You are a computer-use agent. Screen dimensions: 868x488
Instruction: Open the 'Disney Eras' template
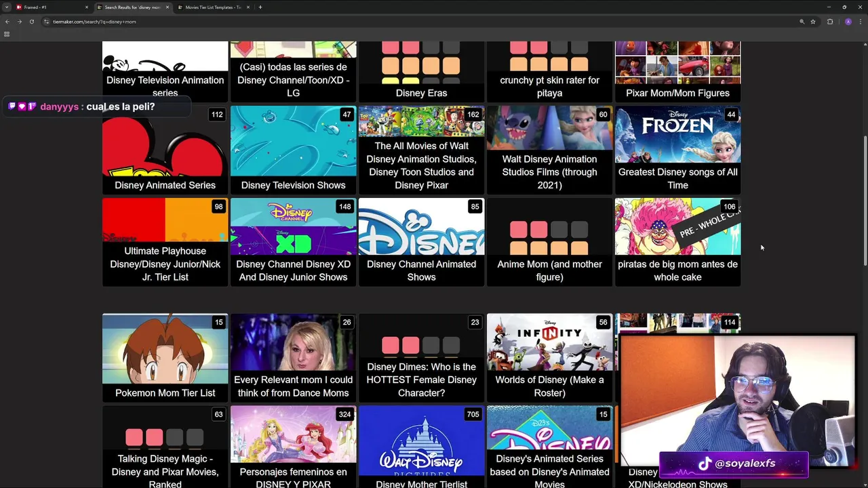(x=421, y=71)
